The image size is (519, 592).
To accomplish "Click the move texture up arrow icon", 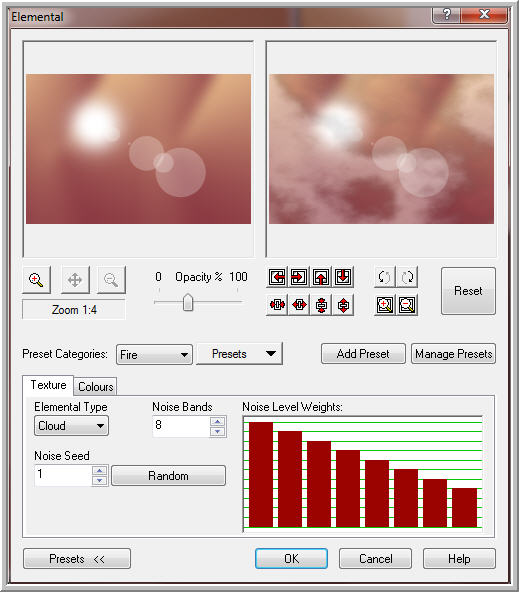I will [x=321, y=278].
